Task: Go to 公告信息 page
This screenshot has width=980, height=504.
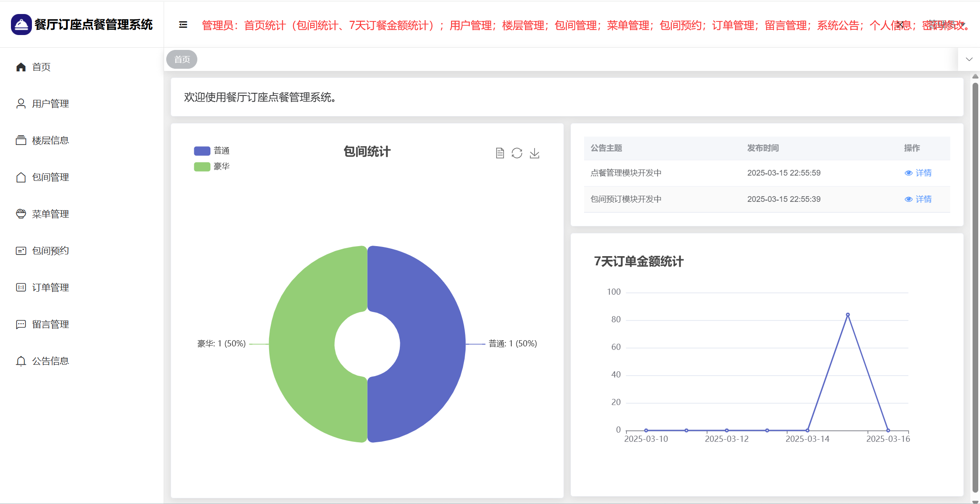Action: click(x=50, y=361)
